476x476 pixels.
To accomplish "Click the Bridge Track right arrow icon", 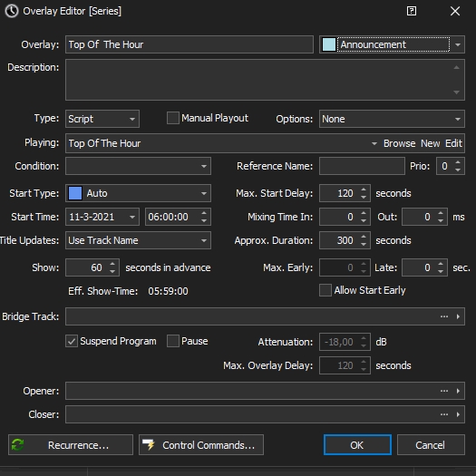I will (458, 316).
